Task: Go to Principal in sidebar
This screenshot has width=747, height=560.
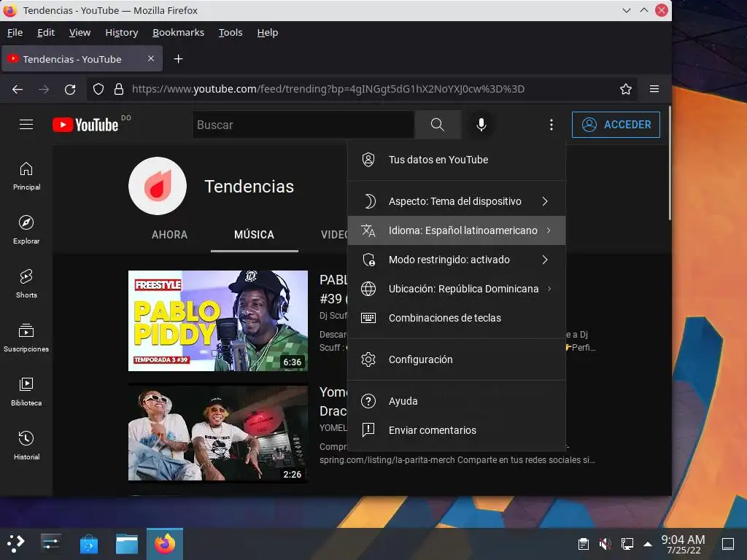Action: pyautogui.click(x=26, y=176)
